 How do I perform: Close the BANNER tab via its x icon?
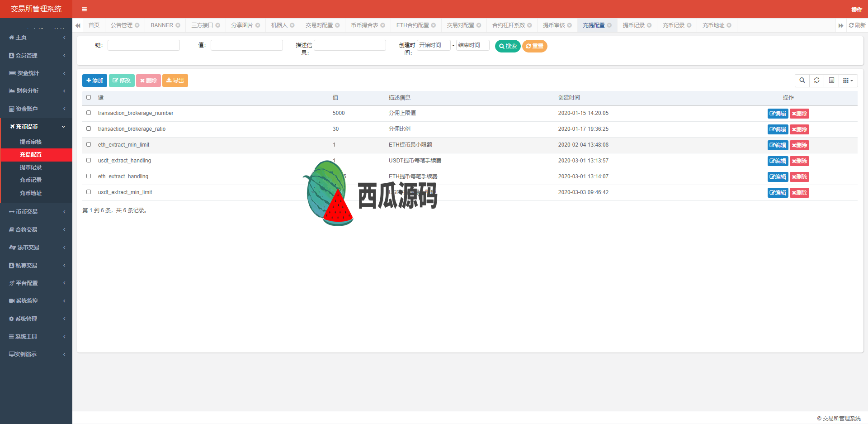pyautogui.click(x=178, y=25)
